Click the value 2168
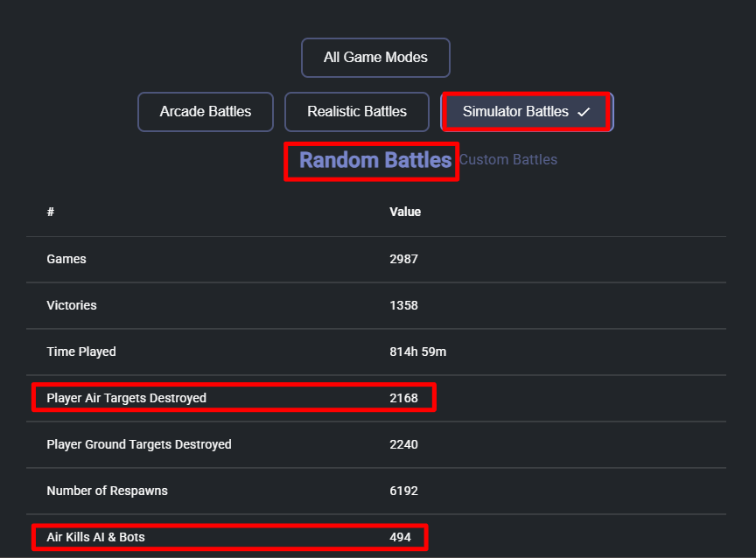Screen dimensions: 756x558 [x=403, y=398]
